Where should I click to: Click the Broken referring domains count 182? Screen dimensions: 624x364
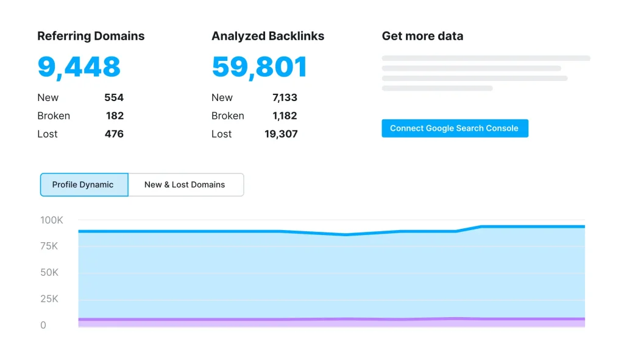(x=115, y=116)
